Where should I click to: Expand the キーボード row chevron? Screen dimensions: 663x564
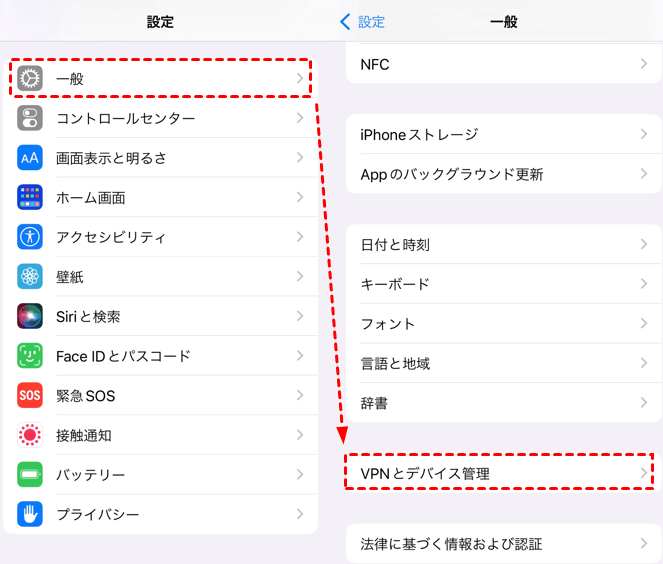(x=644, y=284)
